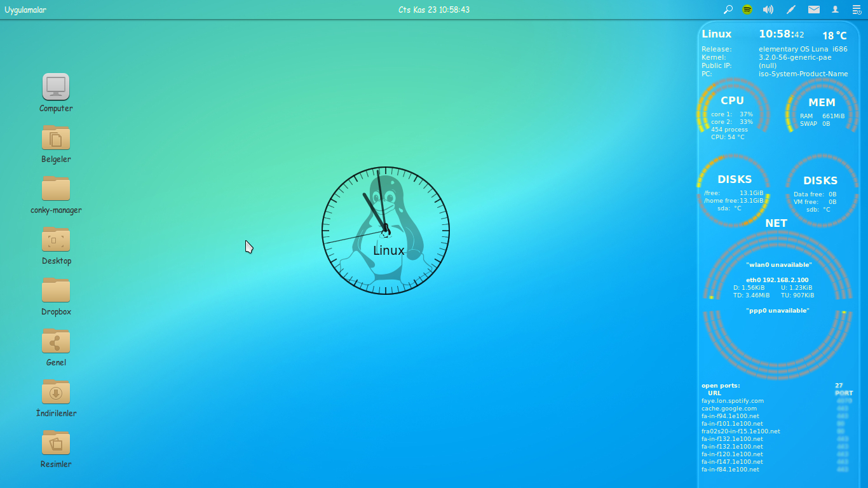
Task: Click the DISKS title above 'Data free'
Action: 820,181
